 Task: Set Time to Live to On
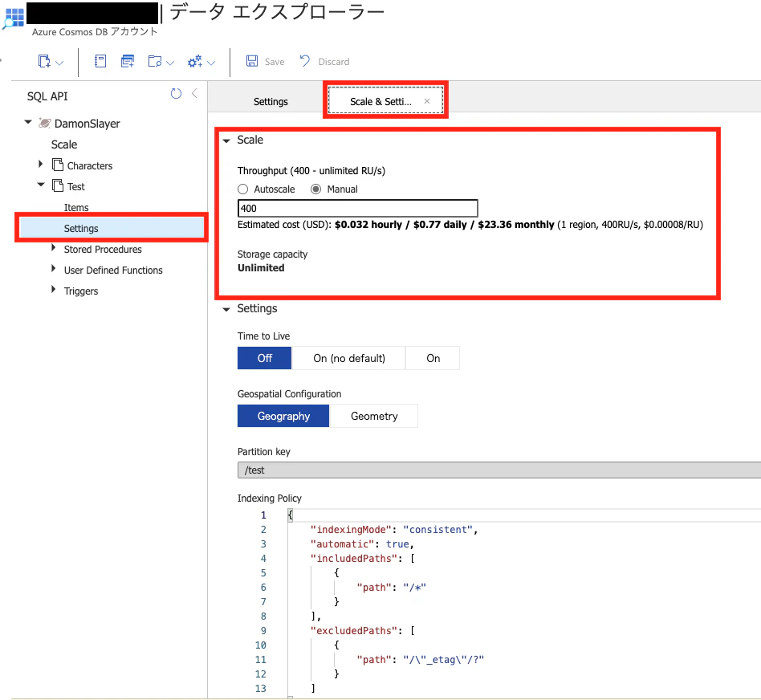pos(433,358)
